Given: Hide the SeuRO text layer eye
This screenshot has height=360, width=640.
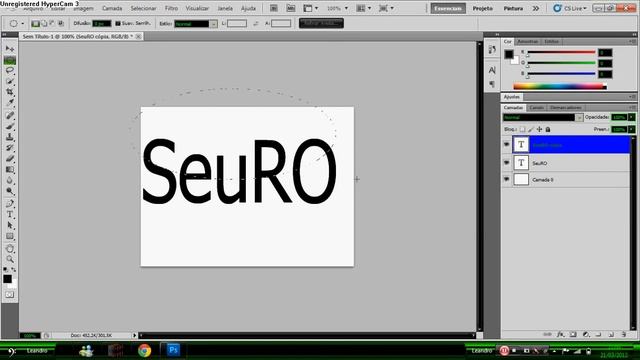Looking at the screenshot, I should tap(507, 163).
